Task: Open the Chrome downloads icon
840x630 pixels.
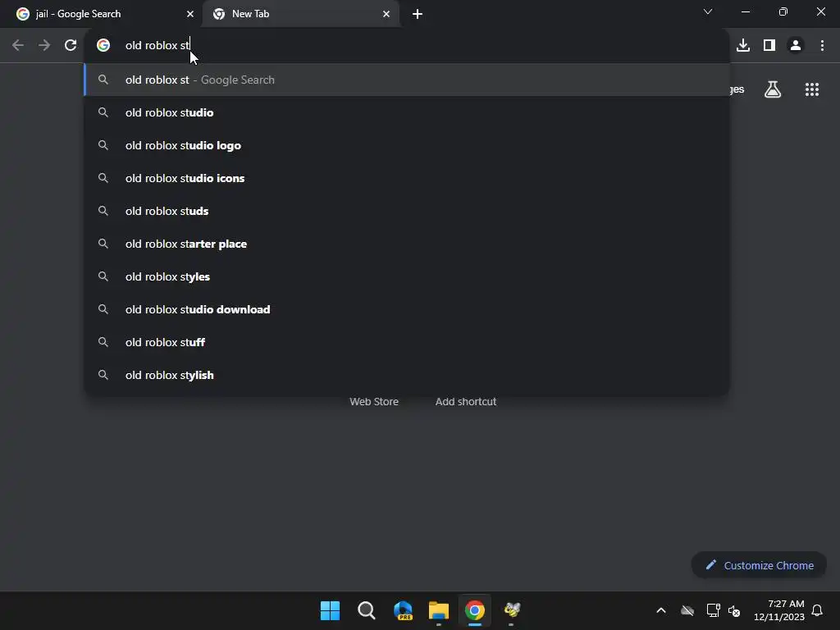Action: click(x=743, y=46)
